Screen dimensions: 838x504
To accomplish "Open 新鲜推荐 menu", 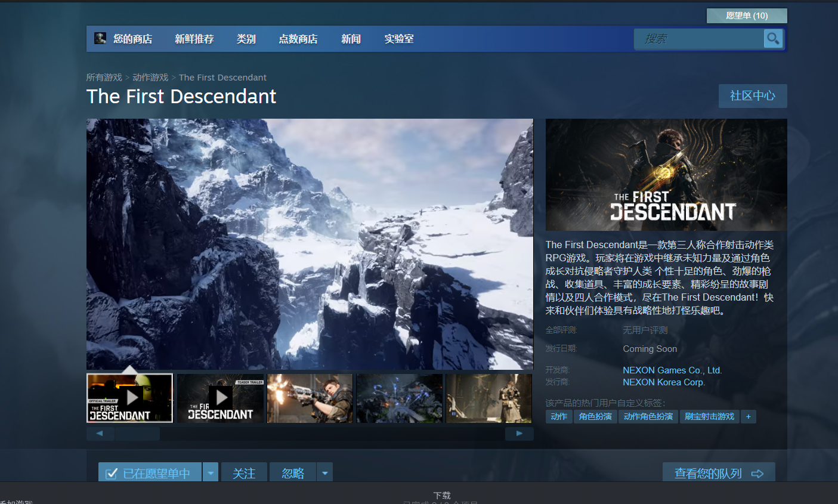I will pos(194,39).
